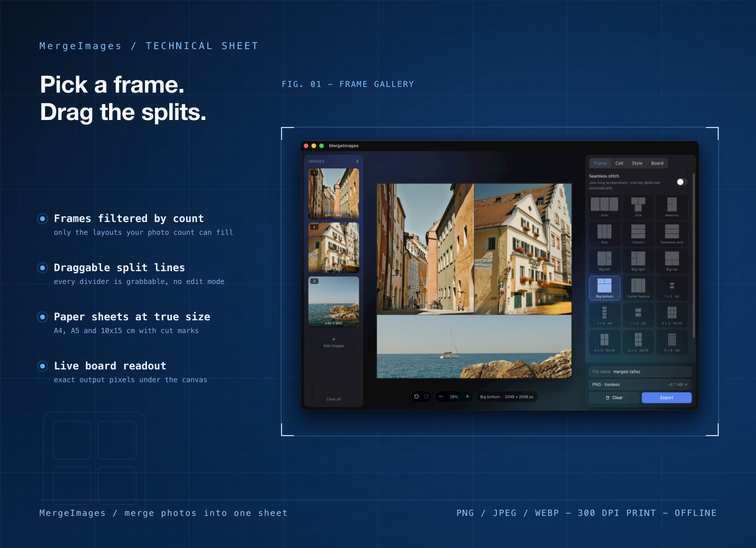Select the 1 × 4 · A4 sheet
This screenshot has height=548, width=756.
(604, 315)
